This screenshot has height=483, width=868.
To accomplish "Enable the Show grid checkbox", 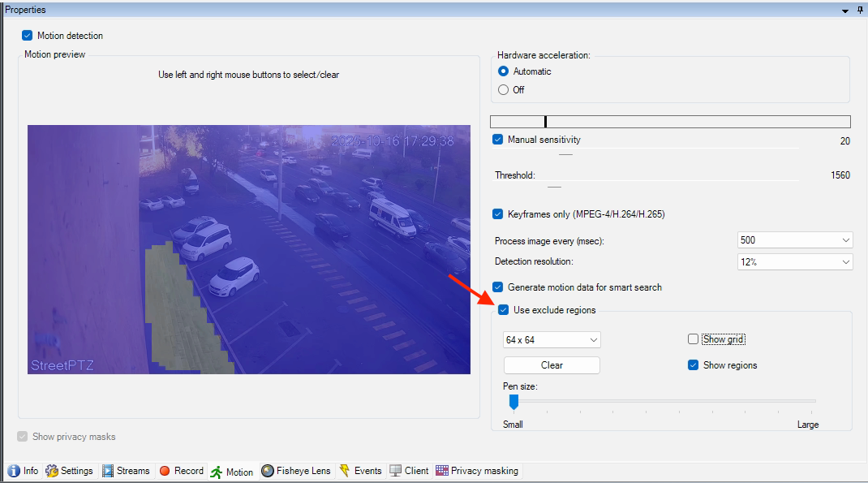I will tap(693, 339).
